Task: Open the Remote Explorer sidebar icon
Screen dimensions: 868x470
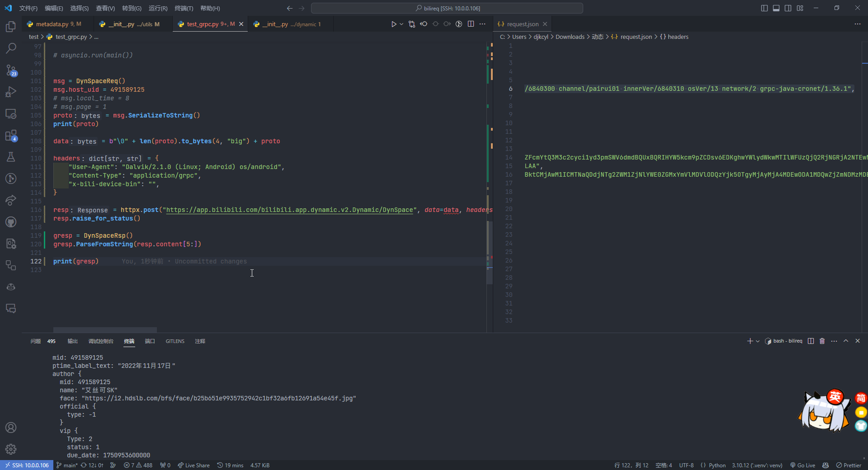Action: tap(11, 114)
